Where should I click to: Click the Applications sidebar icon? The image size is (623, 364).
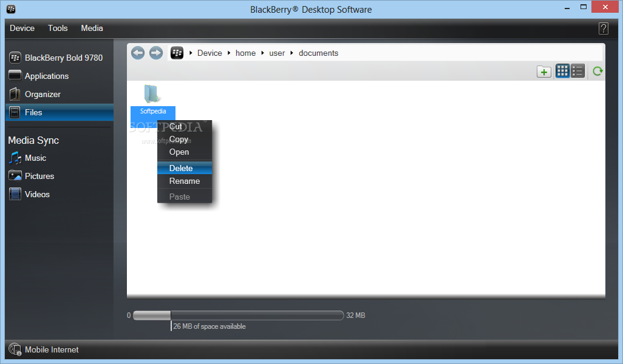click(x=15, y=75)
